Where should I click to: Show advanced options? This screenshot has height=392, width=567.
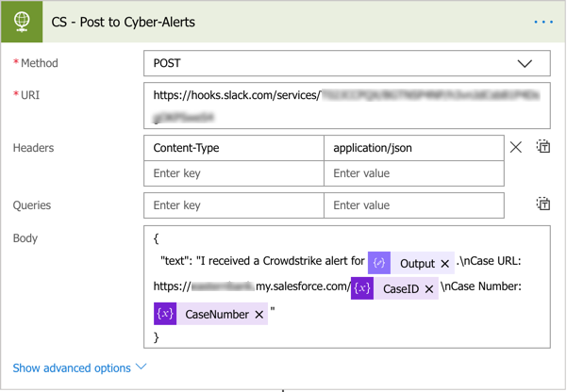click(x=79, y=367)
